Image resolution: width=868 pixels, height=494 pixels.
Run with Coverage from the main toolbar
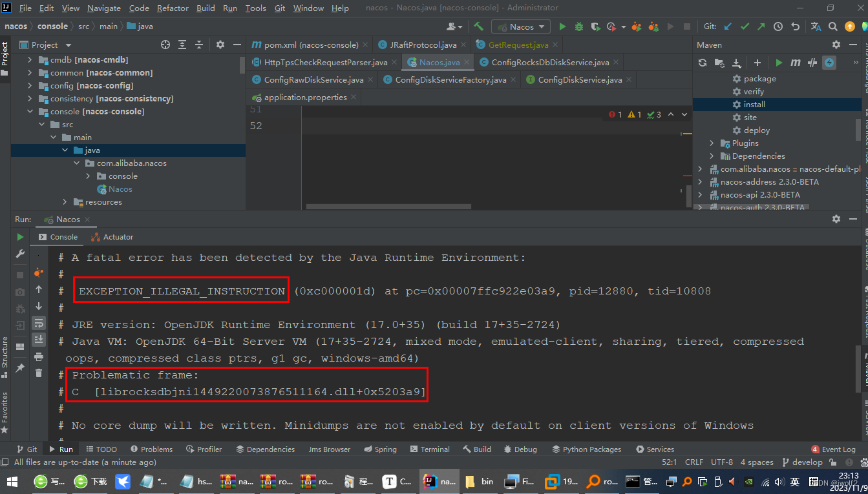pos(595,26)
